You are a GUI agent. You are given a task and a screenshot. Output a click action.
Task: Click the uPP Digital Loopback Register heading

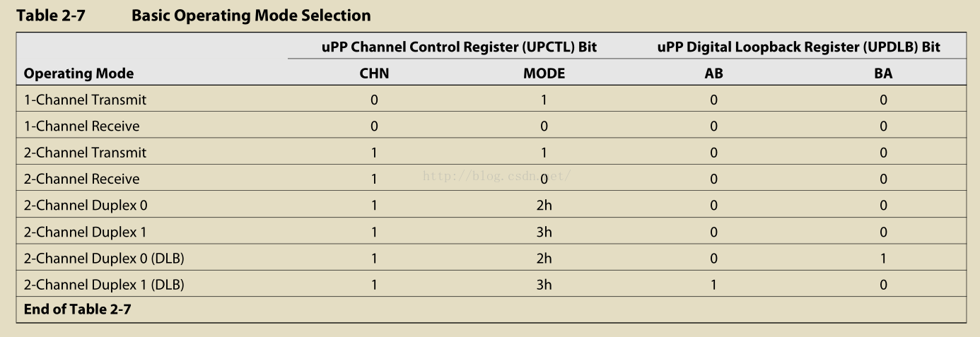click(799, 47)
